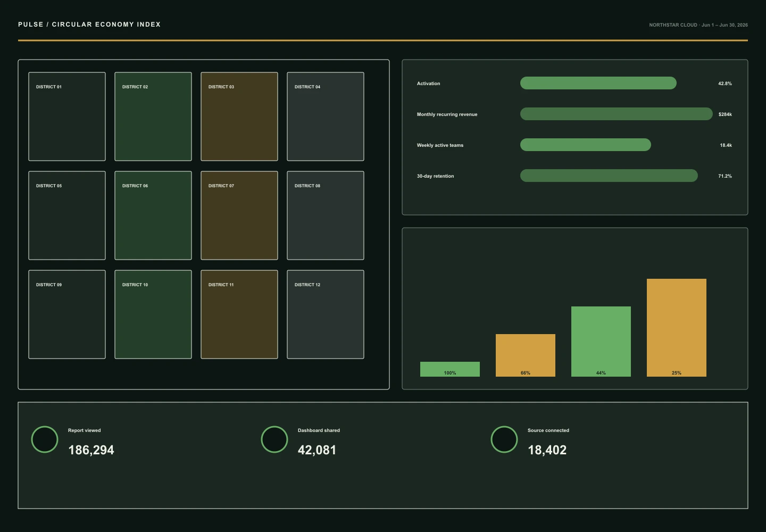Click the 18,402 source connected value
The height and width of the screenshot is (532, 766).
[547, 450]
